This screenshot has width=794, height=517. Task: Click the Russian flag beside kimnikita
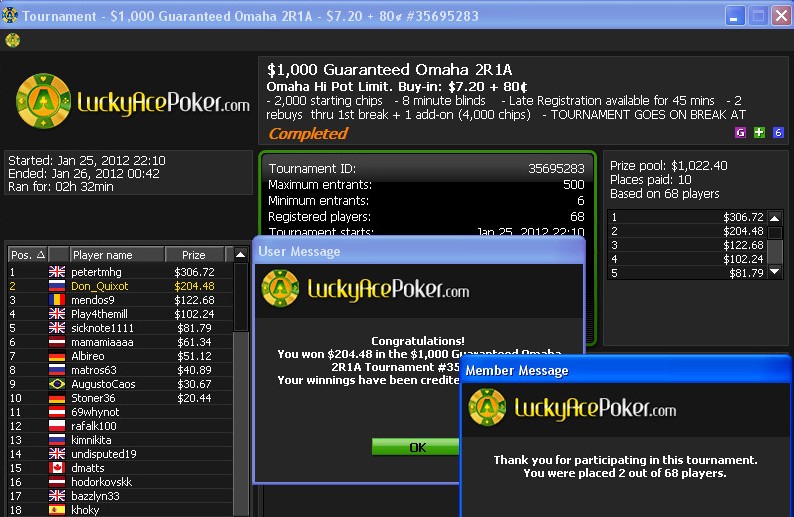[x=57, y=440]
